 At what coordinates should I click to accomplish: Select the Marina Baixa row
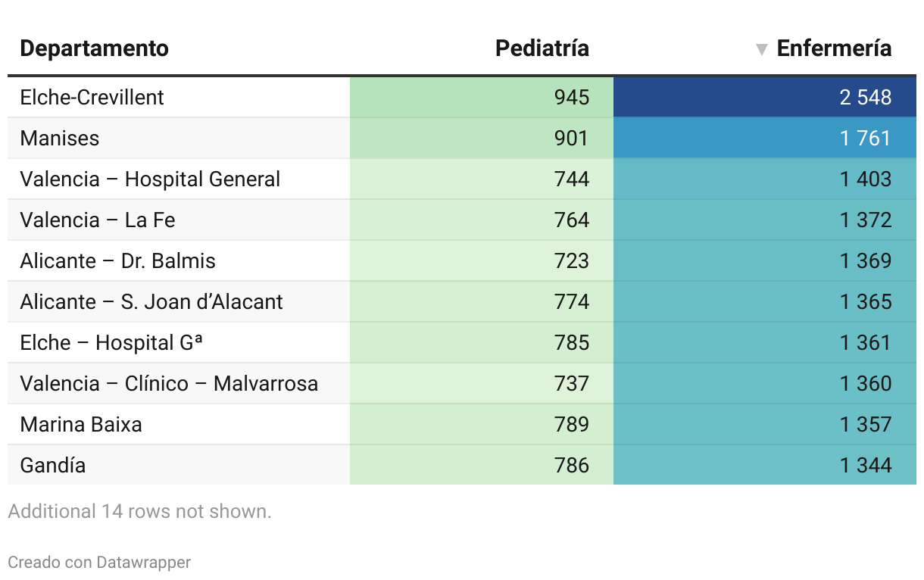(x=81, y=424)
